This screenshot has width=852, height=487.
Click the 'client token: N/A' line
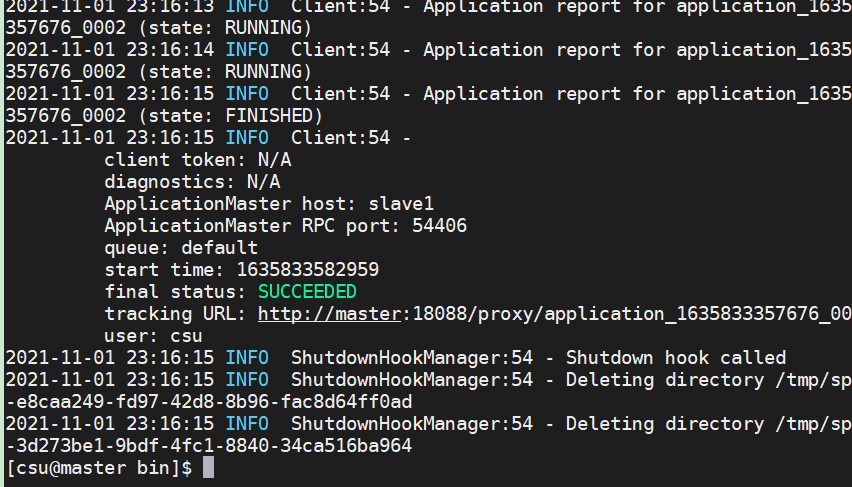(x=198, y=160)
